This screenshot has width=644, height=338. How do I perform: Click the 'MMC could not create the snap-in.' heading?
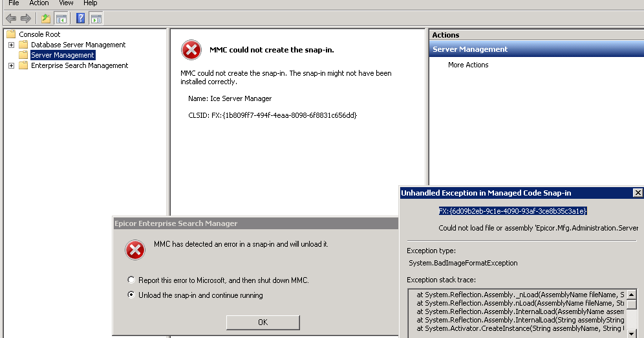coord(272,50)
